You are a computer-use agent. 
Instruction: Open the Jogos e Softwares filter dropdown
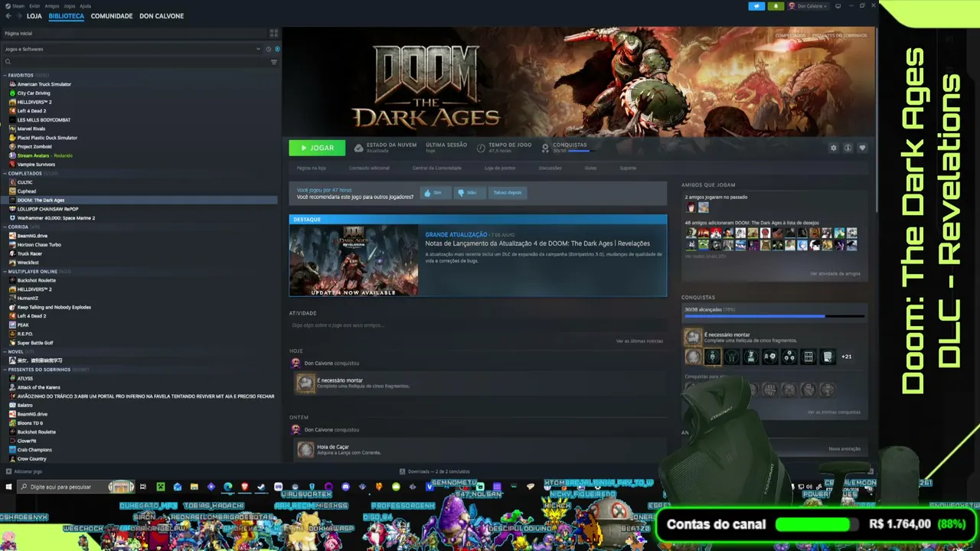click(132, 49)
